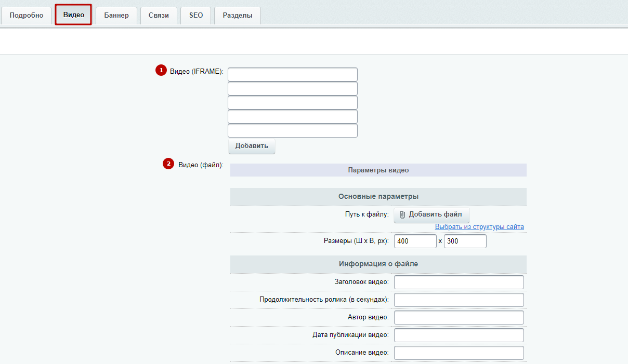The width and height of the screenshot is (628, 364).
Task: Focus the Заголовок видео input field
Action: [x=459, y=282]
